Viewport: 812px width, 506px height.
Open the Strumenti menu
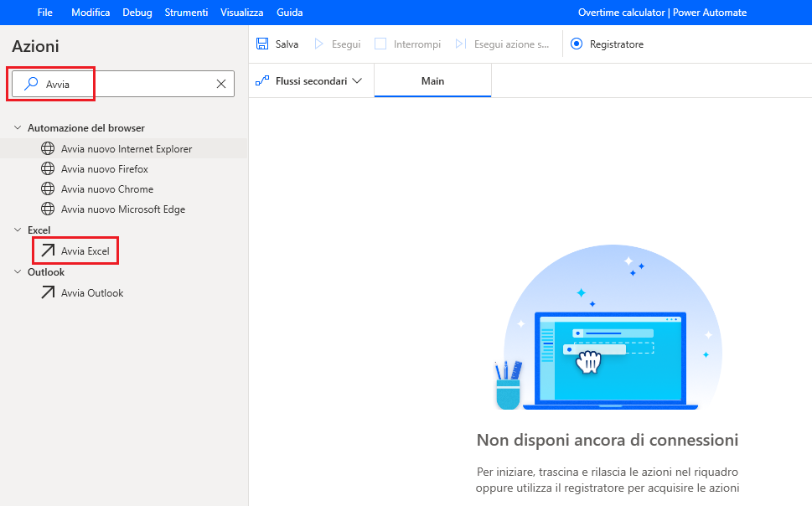pos(186,12)
